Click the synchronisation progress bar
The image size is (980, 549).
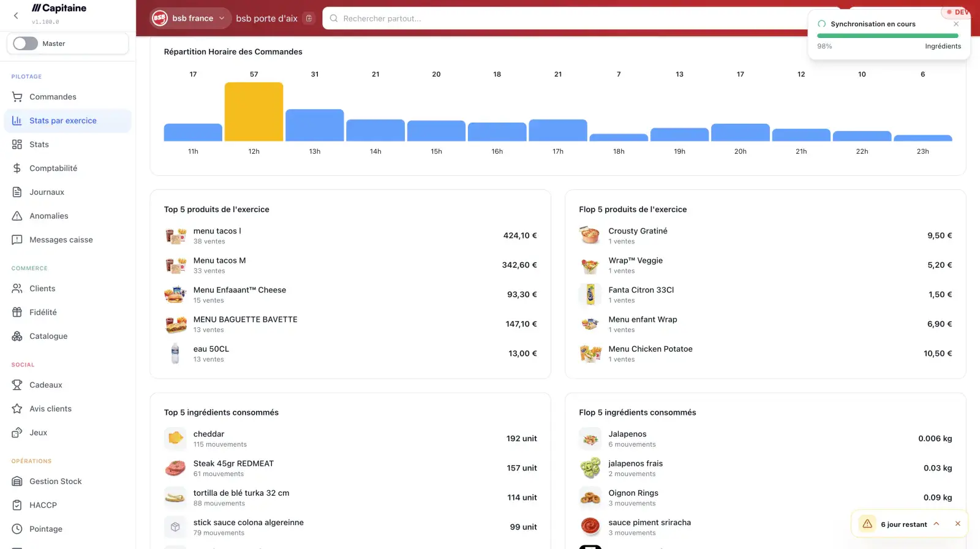(888, 36)
